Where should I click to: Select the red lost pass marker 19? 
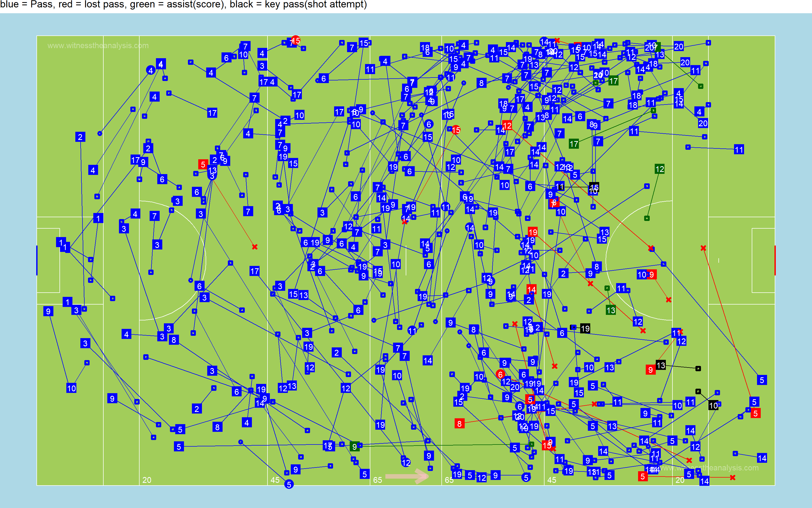(x=533, y=232)
